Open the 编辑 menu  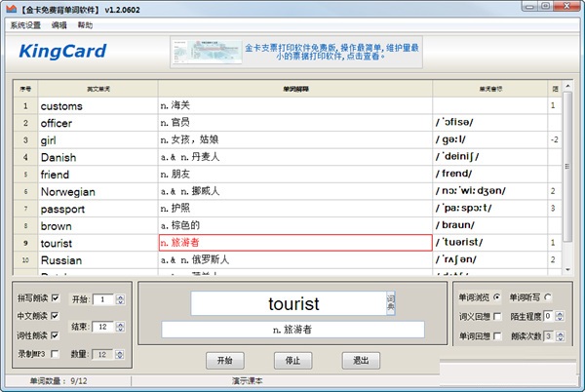[58, 25]
